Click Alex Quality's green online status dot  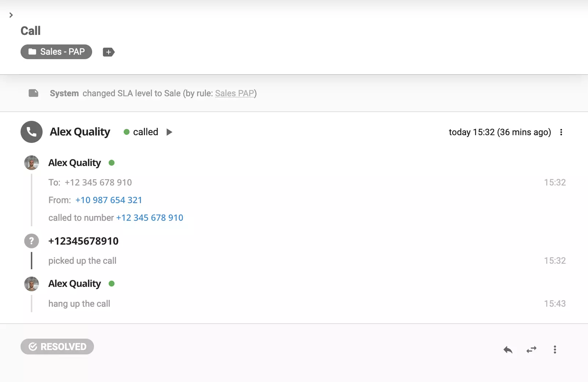pyautogui.click(x=112, y=162)
